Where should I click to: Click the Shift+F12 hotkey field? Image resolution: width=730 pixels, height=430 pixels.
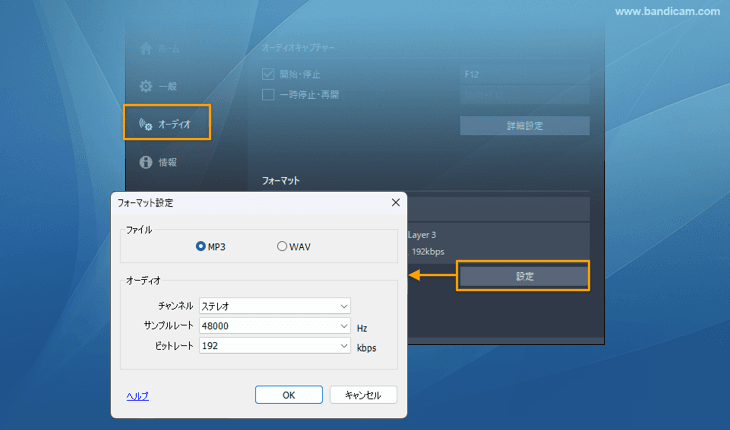(x=525, y=95)
